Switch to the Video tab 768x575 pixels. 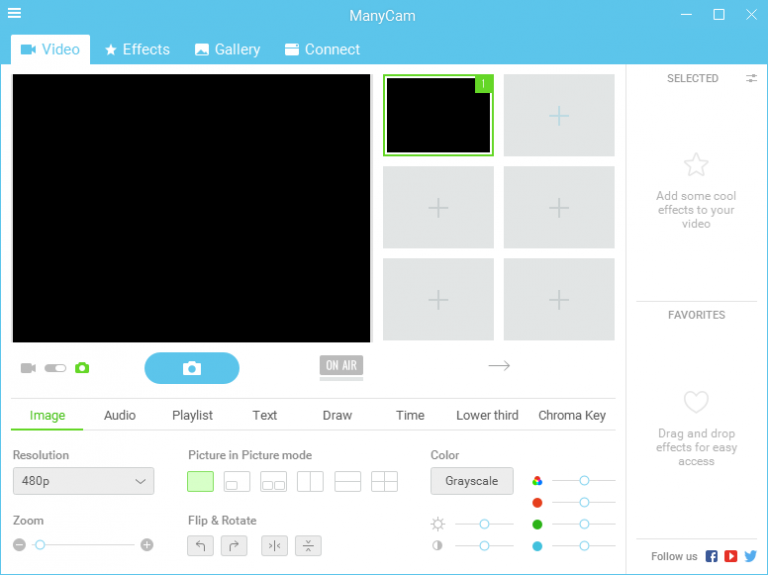[50, 49]
